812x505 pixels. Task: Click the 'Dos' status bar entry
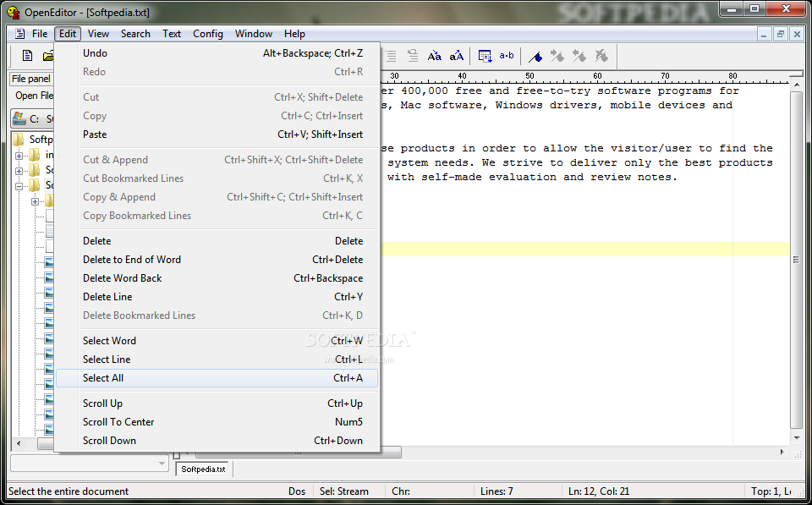click(x=297, y=491)
